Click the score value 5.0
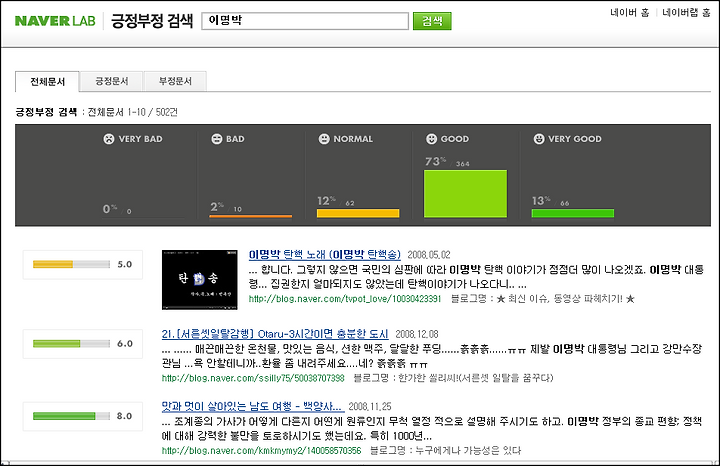Viewport: 720px width, 466px height. (124, 264)
